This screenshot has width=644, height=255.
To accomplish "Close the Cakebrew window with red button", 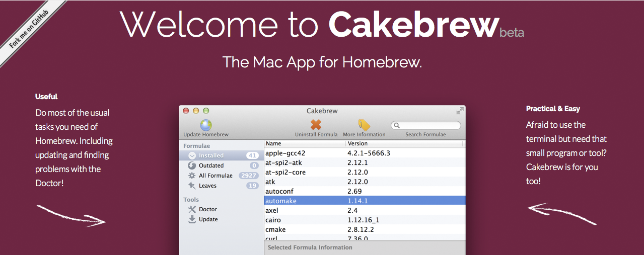I will click(186, 111).
